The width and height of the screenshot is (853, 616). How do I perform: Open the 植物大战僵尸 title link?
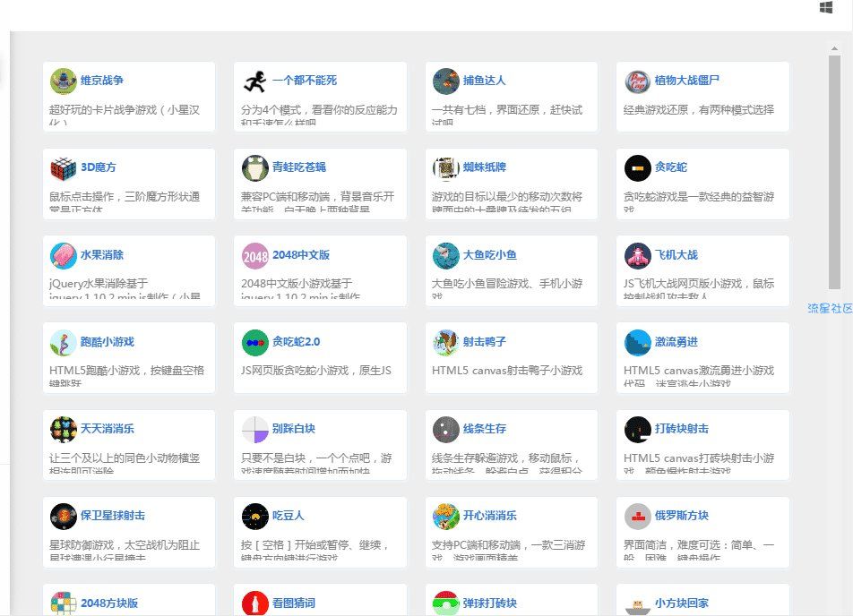coord(687,81)
